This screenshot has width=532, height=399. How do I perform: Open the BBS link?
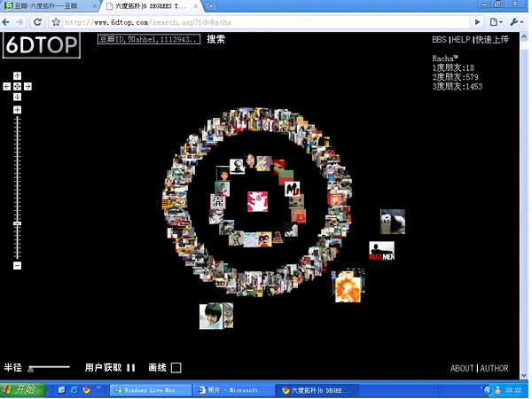click(439, 40)
